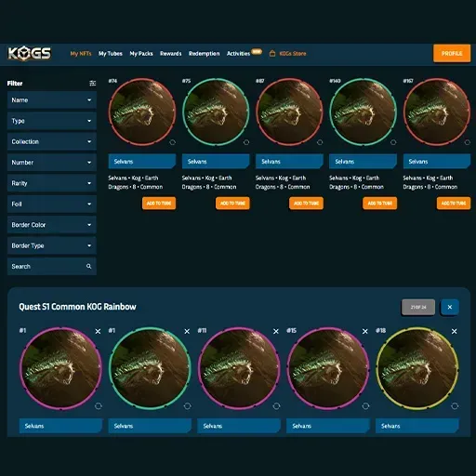Select the yellow-bordered quest card #18

tap(417, 368)
